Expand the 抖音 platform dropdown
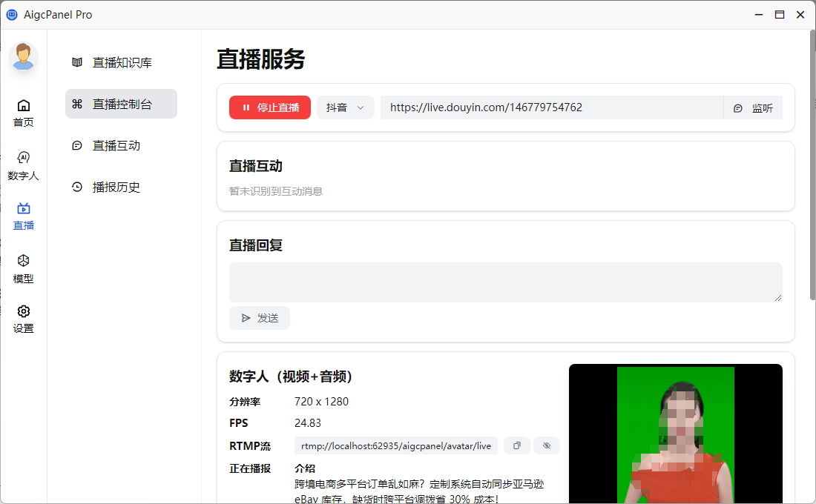The width and height of the screenshot is (816, 504). [x=346, y=107]
